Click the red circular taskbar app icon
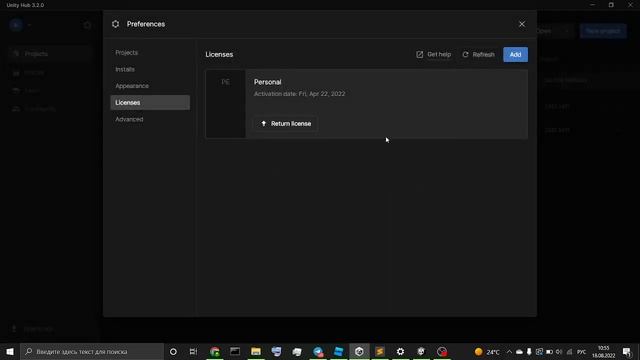The width and height of the screenshot is (640, 360). pos(442,351)
